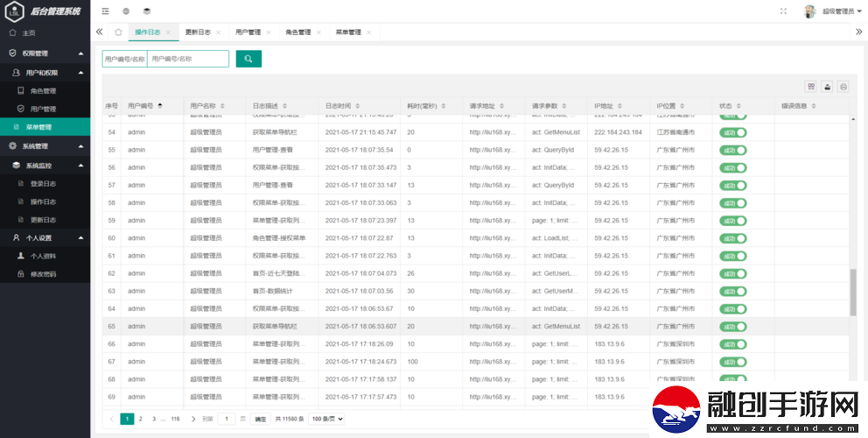Sort by 日志时间 column arrows
Screen dimensions: 868x438
pyautogui.click(x=358, y=105)
